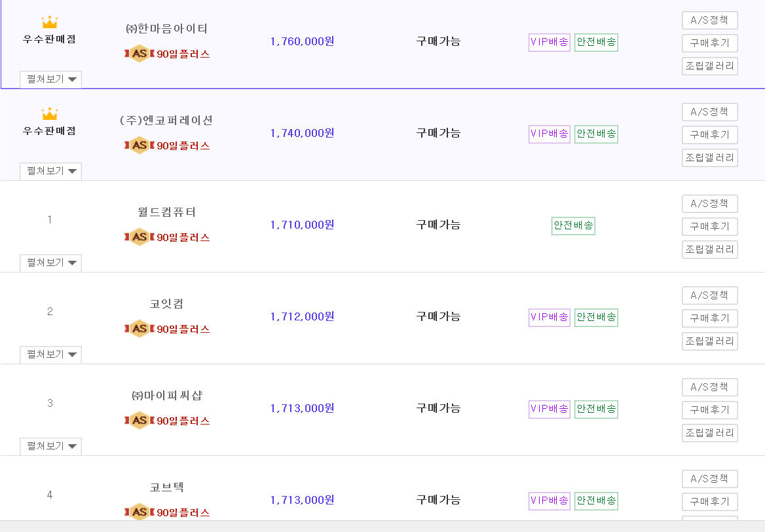Click the 안전배송 badge for 월드컴퓨터

click(x=573, y=225)
